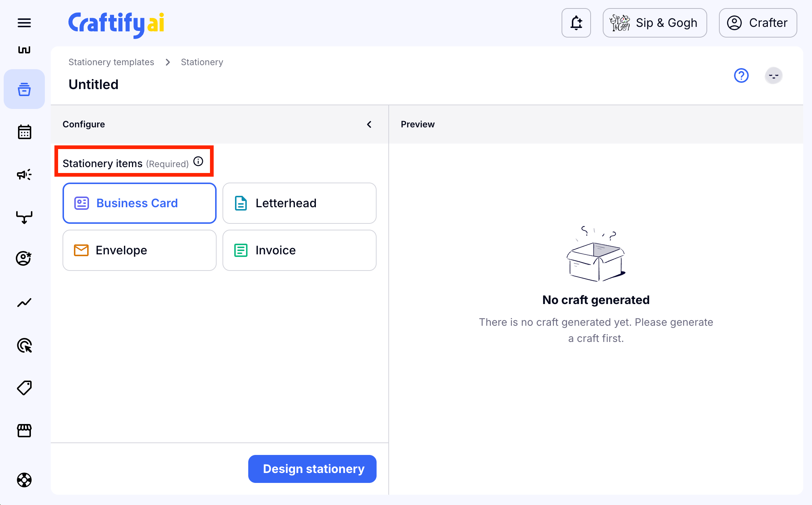Click the Stationery items info icon
812x505 pixels.
[x=198, y=162]
